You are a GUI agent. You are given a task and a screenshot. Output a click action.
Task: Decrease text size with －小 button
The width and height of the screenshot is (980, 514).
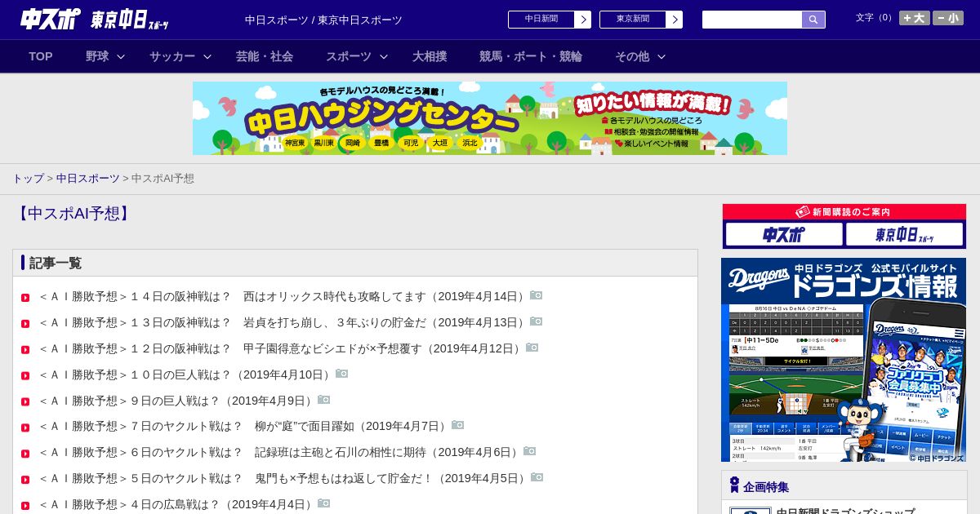948,18
